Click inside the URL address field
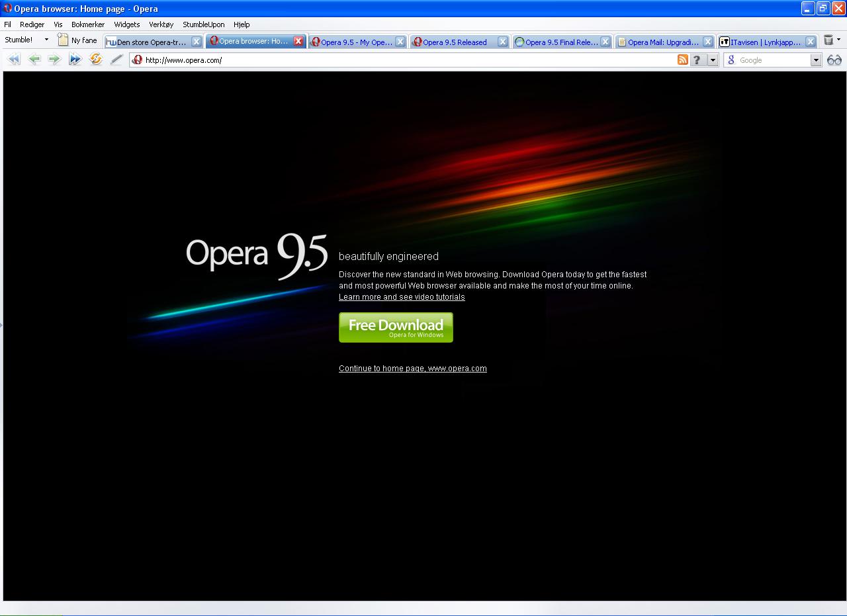Image resolution: width=847 pixels, height=616 pixels. [410, 60]
